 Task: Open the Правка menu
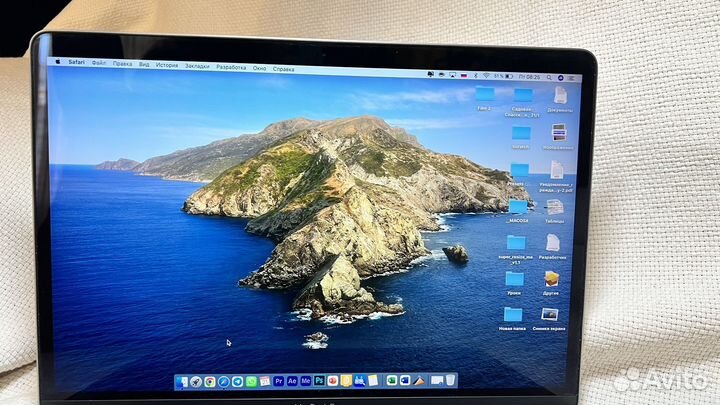(x=122, y=64)
